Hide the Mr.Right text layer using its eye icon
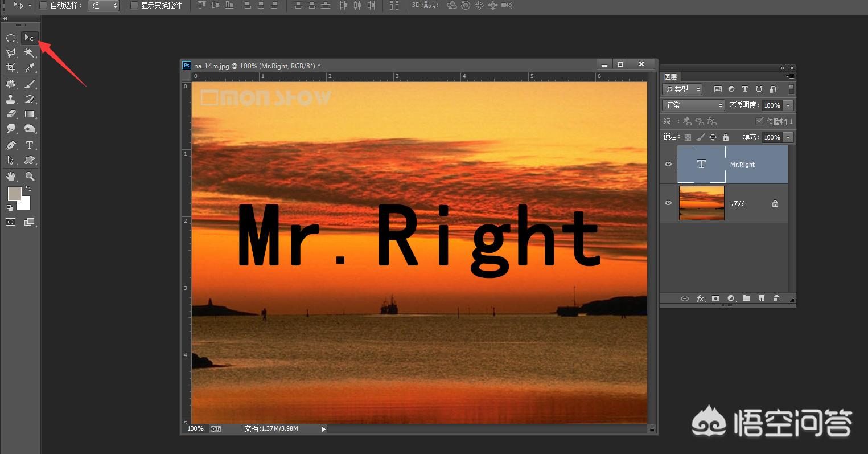 point(668,164)
